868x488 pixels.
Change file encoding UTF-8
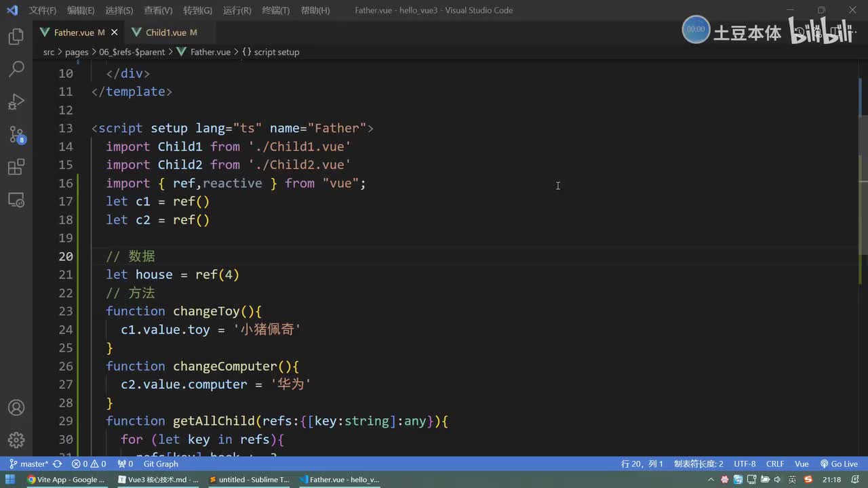745,464
